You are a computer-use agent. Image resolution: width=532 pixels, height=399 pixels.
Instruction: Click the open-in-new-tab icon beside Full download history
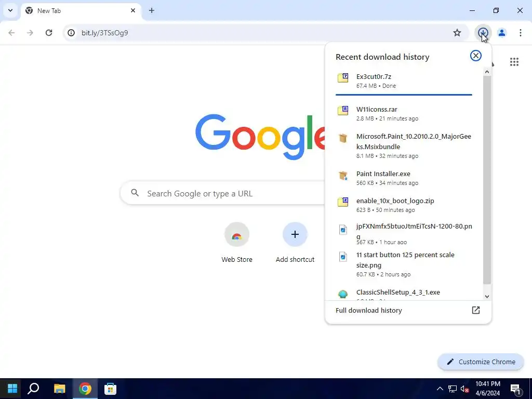coord(476,310)
